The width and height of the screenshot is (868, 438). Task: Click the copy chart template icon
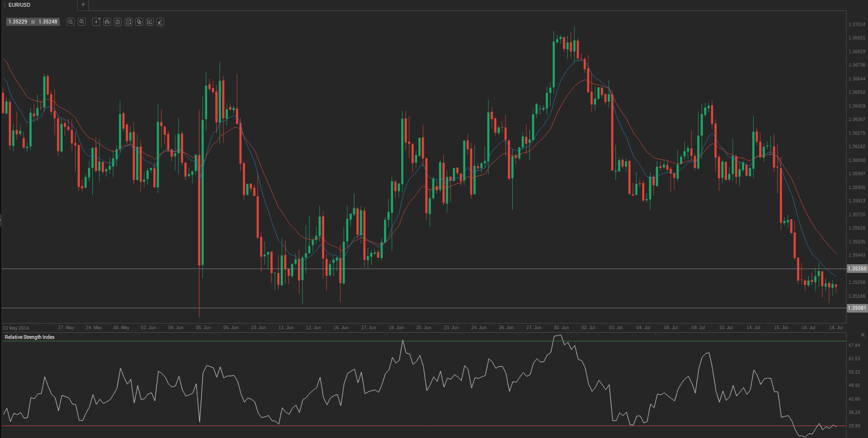click(x=139, y=22)
